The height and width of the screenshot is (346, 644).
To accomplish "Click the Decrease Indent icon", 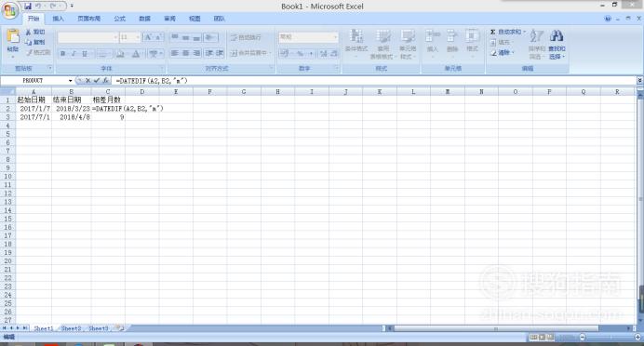I will [209, 53].
